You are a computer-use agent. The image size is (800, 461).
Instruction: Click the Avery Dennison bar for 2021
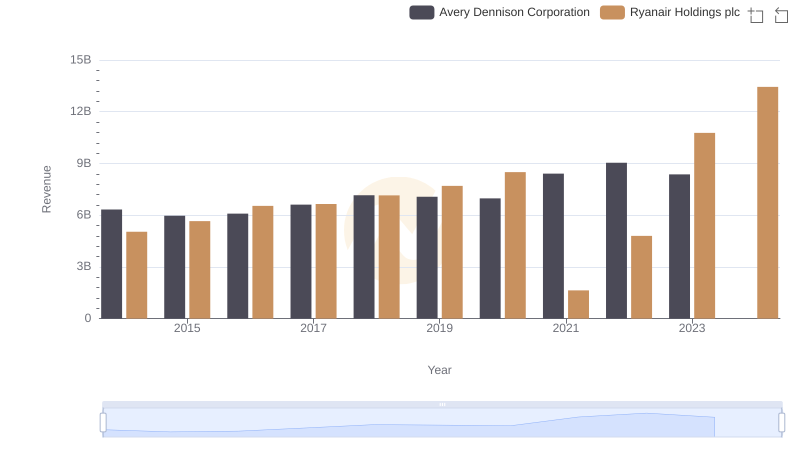click(553, 246)
